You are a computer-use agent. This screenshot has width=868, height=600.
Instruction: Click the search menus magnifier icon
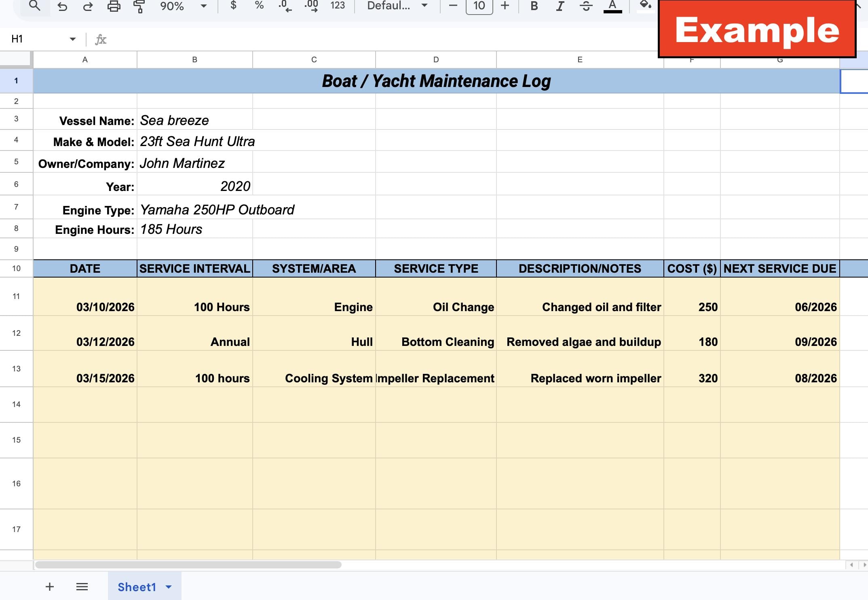[35, 6]
